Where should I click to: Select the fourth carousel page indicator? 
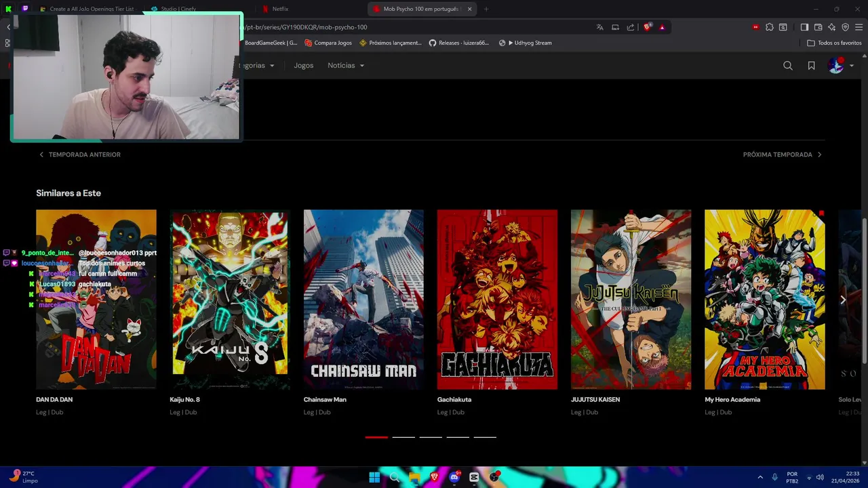click(x=458, y=437)
